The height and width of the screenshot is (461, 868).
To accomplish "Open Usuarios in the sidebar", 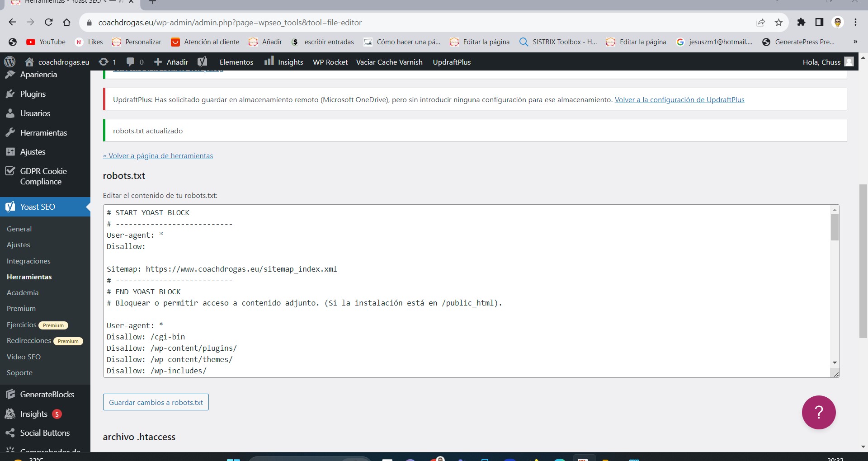I will point(35,113).
